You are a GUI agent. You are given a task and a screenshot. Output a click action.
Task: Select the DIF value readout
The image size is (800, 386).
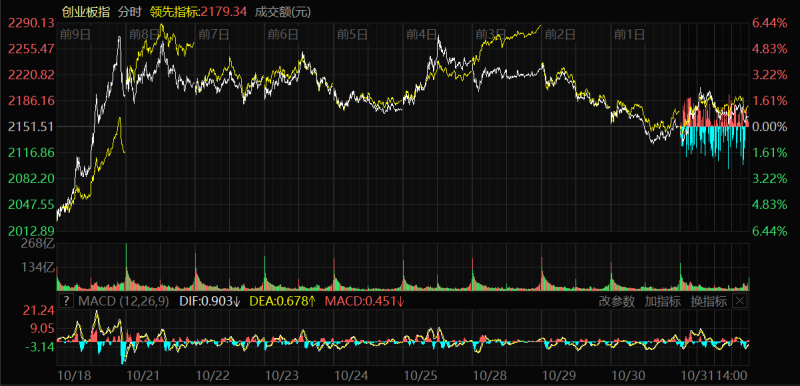(x=210, y=301)
